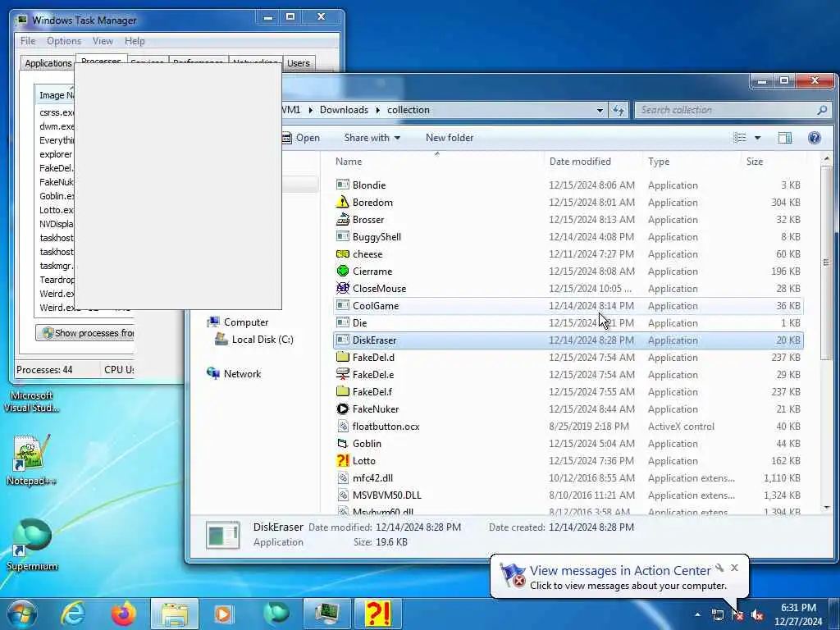Toggle the preview pane icon
The width and height of the screenshot is (840, 630).
pyautogui.click(x=785, y=138)
